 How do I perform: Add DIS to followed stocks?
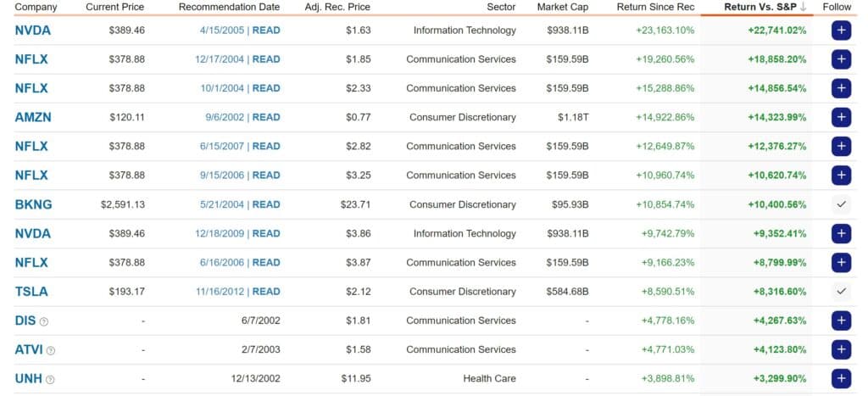840,321
